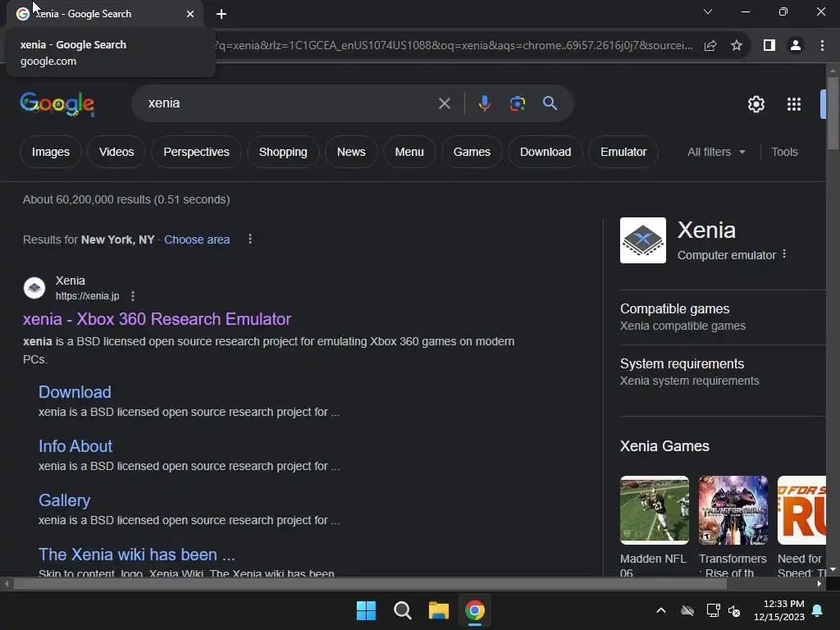This screenshot has width=840, height=630.
Task: Filter results by Videos
Action: (116, 152)
